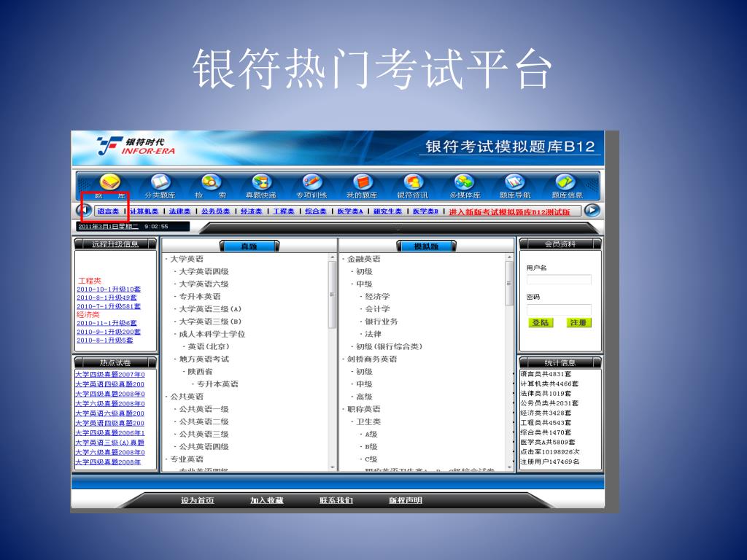
Task: Select the 经济类 category link
Action: click(251, 211)
